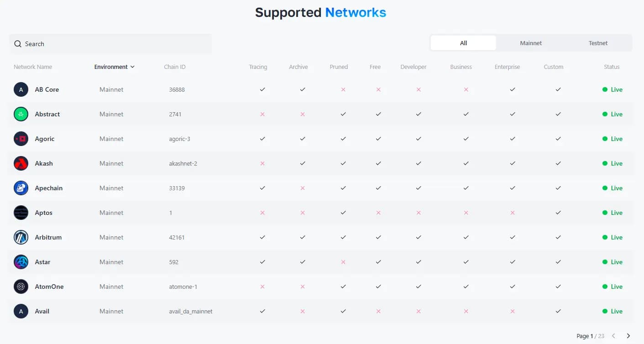Click the previous page chevron
Screen dimensions: 644x344
(613, 336)
